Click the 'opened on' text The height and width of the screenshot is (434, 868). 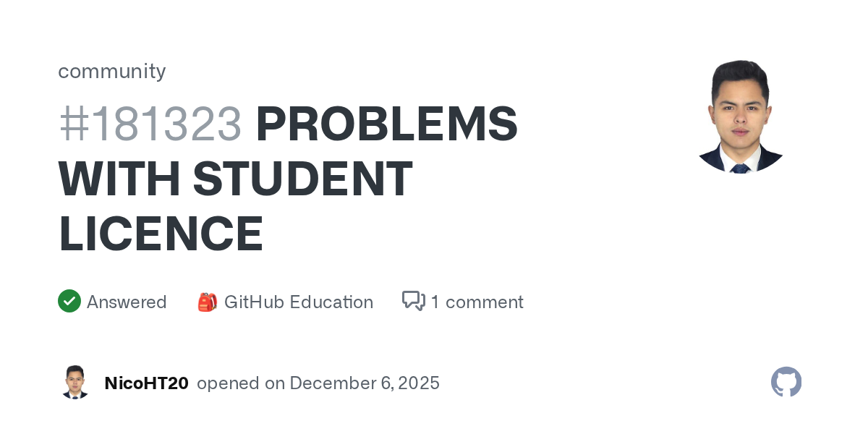pyautogui.click(x=241, y=383)
